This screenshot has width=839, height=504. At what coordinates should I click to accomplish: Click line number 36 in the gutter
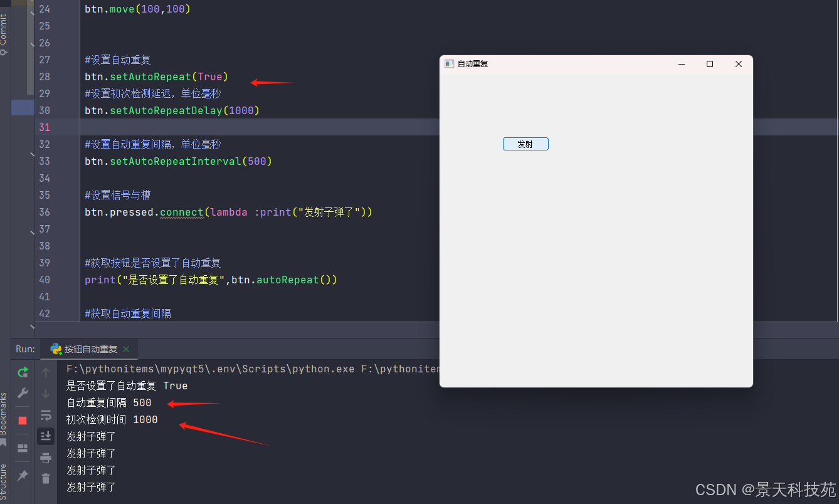pyautogui.click(x=44, y=212)
